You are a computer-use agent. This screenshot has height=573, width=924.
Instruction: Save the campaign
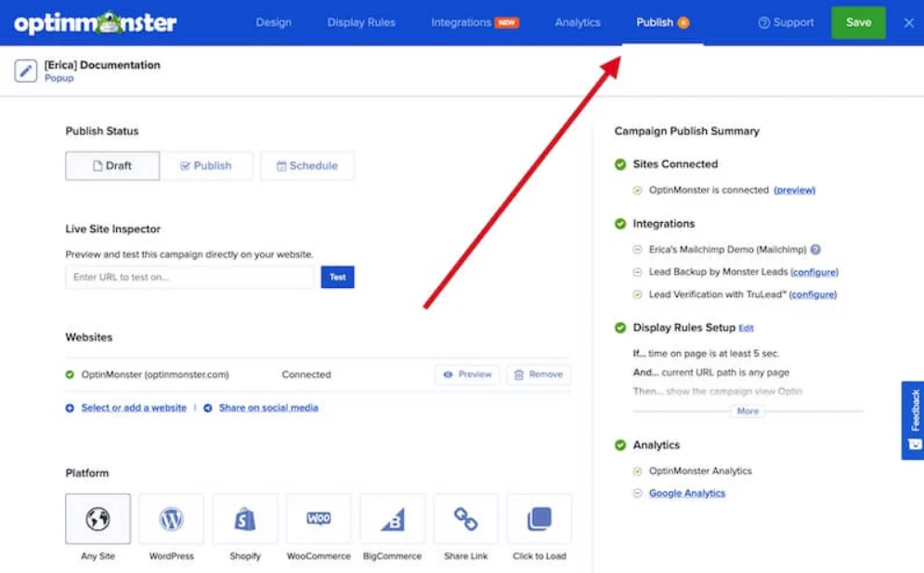(x=858, y=22)
